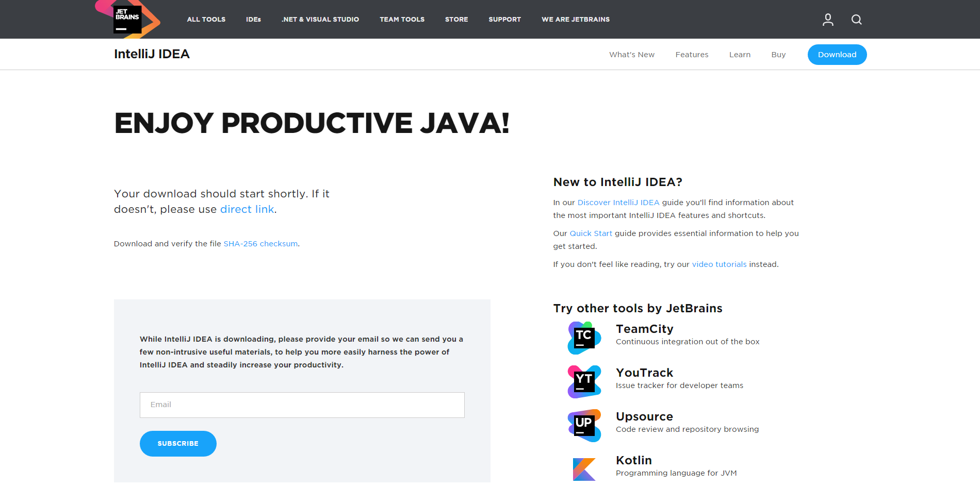This screenshot has width=980, height=504.
Task: Go to What's New page
Action: (632, 55)
